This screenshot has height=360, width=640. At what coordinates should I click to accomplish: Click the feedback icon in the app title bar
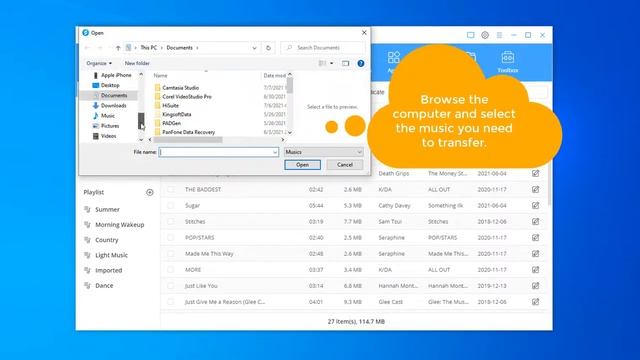point(471,35)
